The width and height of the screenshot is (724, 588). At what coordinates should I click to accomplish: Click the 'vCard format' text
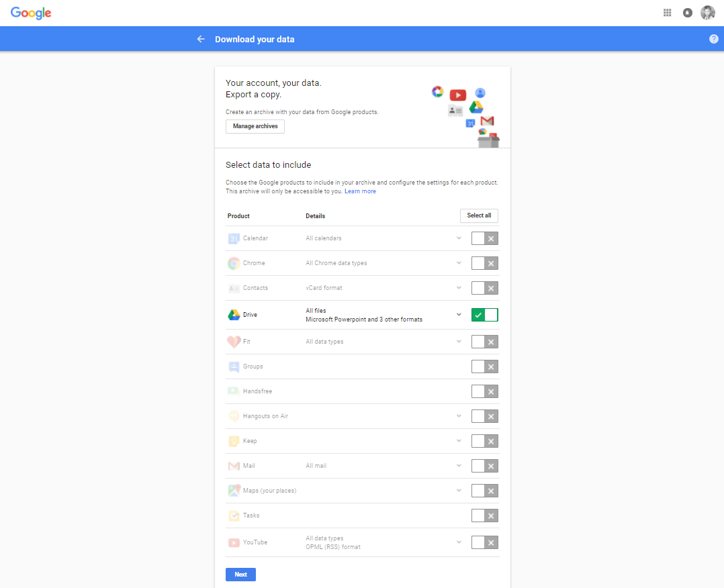pyautogui.click(x=324, y=289)
